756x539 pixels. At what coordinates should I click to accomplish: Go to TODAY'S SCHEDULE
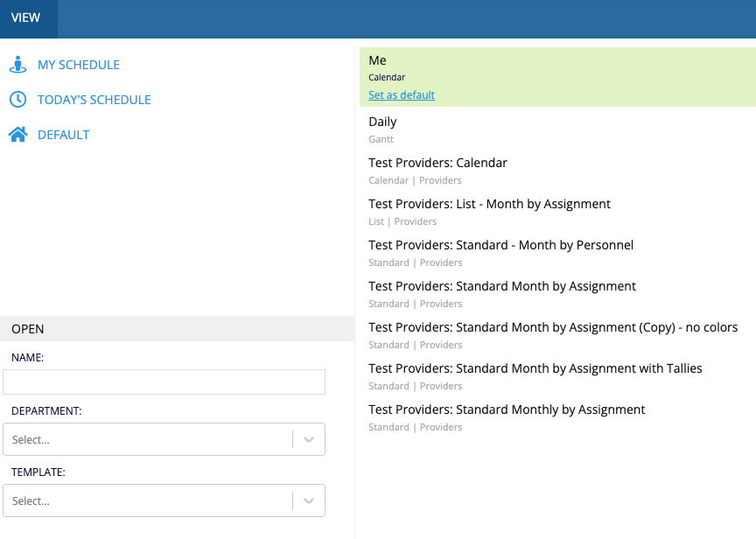pos(94,100)
